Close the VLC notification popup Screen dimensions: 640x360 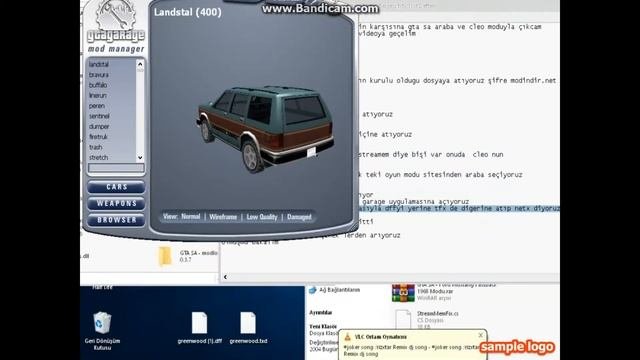[480, 335]
